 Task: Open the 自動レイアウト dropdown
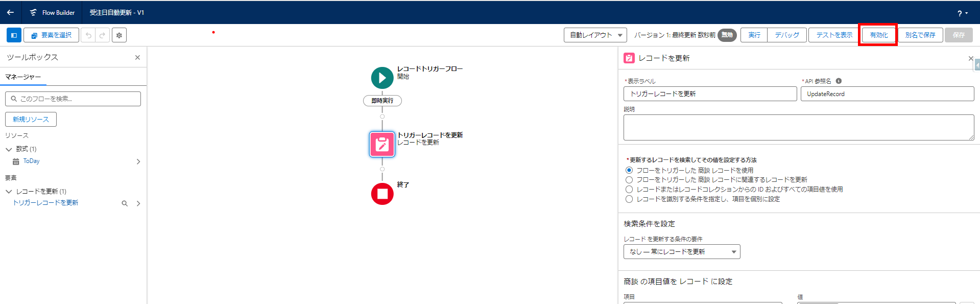[595, 35]
